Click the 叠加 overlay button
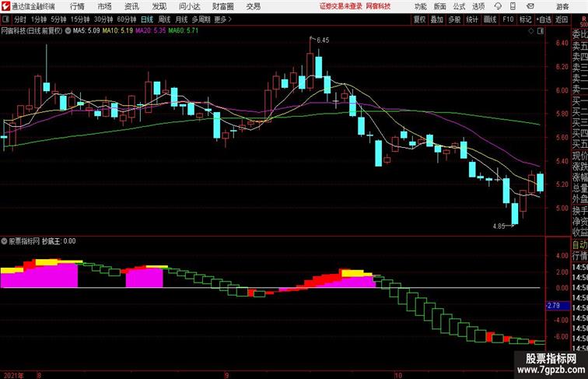Image resolution: width=588 pixels, height=379 pixels. click(437, 19)
